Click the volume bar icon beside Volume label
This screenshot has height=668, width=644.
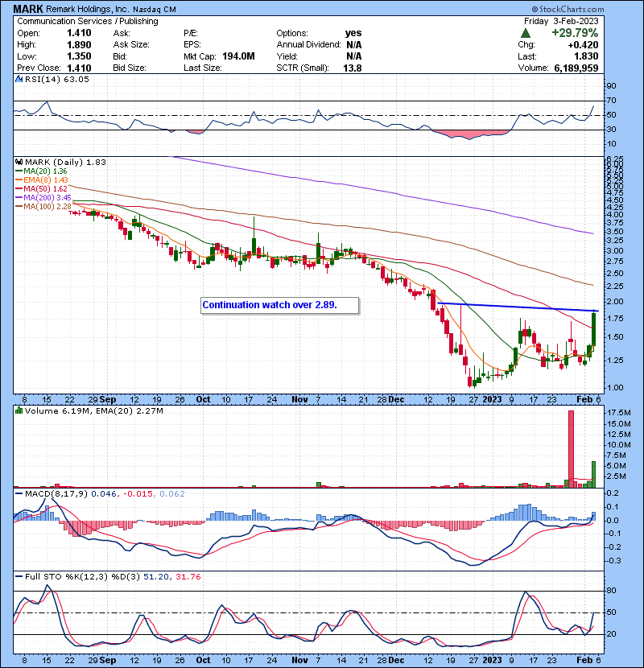click(19, 410)
